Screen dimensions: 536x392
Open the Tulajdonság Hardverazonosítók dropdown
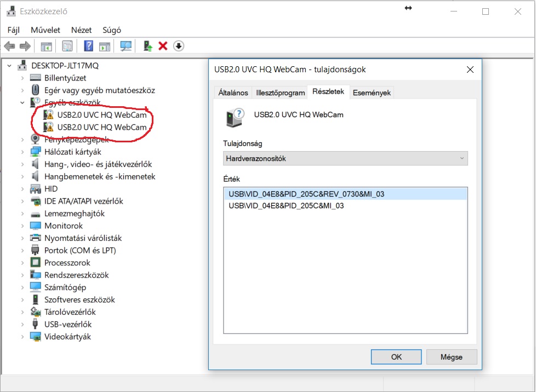coord(345,158)
